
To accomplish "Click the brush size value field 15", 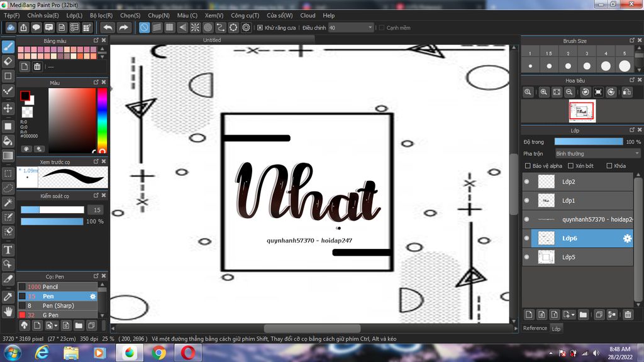I will (x=96, y=210).
